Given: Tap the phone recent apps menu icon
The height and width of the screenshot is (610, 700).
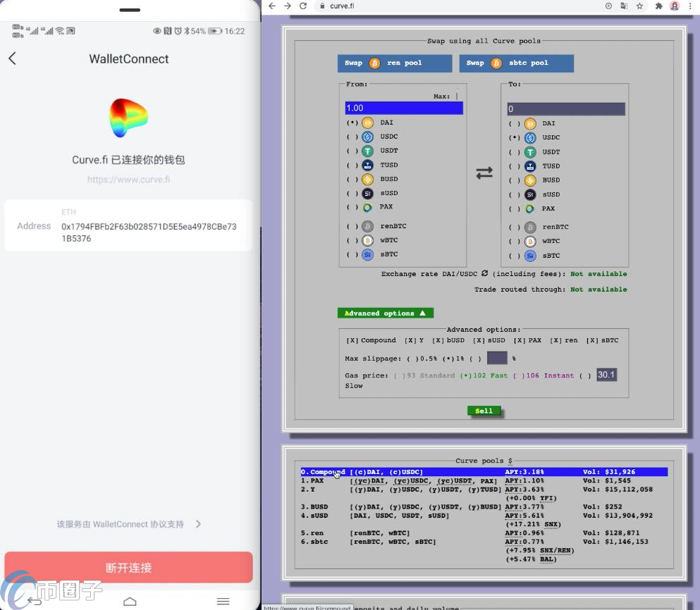Looking at the screenshot, I should click(x=223, y=602).
